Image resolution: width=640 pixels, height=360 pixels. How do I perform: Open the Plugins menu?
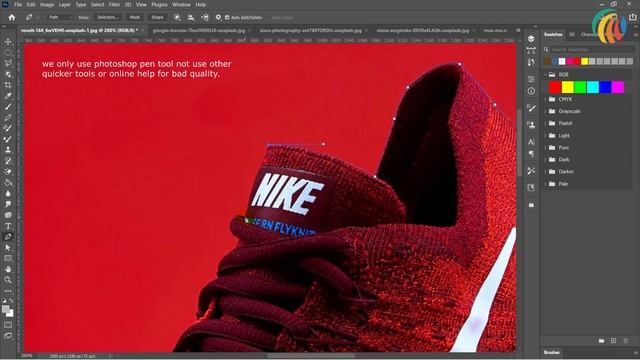point(159,4)
